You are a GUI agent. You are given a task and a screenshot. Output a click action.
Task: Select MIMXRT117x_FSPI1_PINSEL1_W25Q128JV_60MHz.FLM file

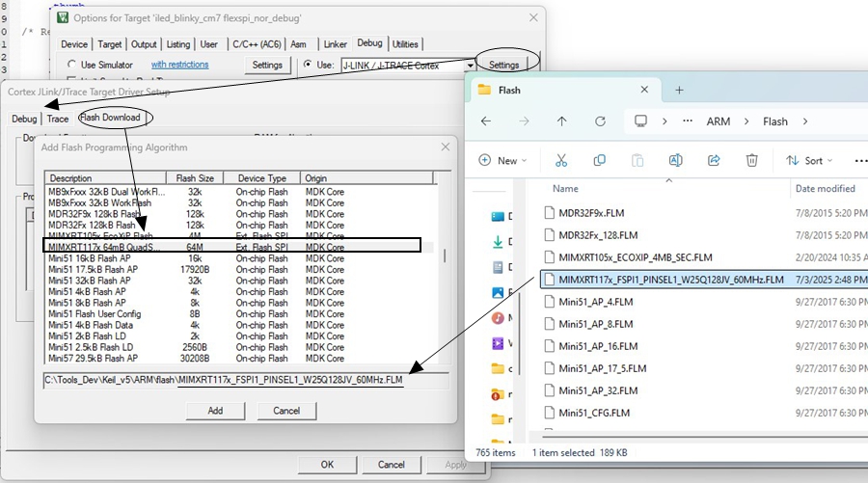click(x=704, y=280)
